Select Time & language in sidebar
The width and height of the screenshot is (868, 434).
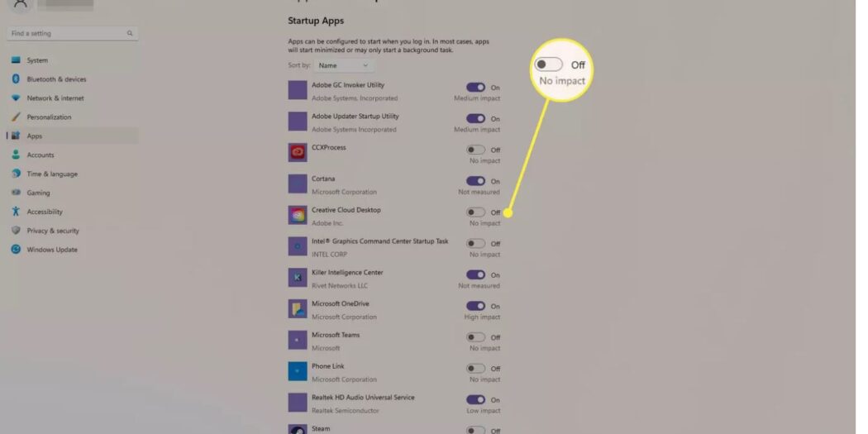click(x=73, y=174)
